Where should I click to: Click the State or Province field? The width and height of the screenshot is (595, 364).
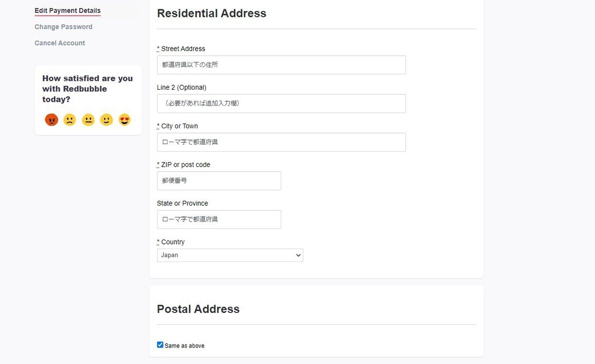point(219,219)
